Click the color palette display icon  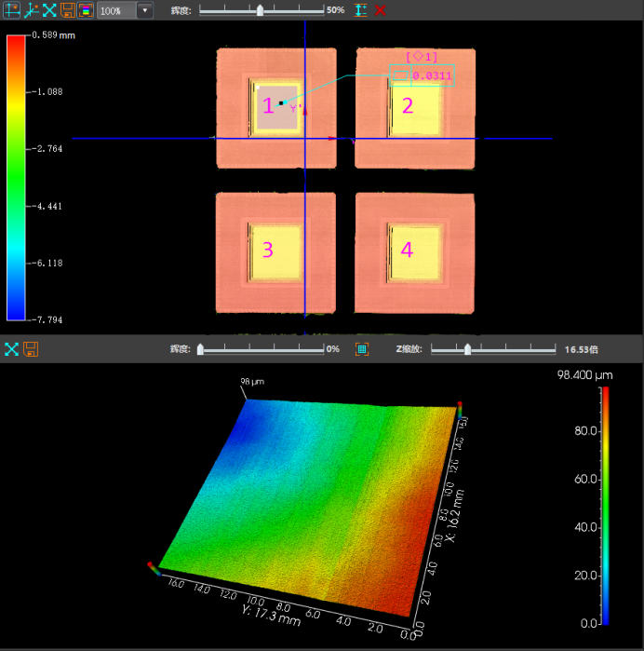coord(85,10)
